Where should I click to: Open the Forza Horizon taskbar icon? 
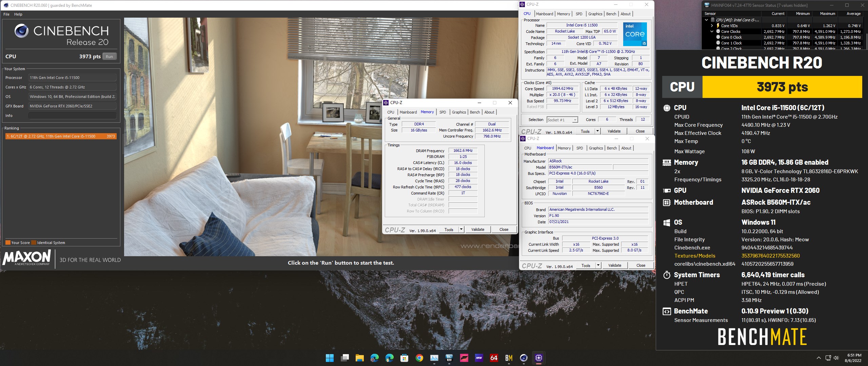464,358
